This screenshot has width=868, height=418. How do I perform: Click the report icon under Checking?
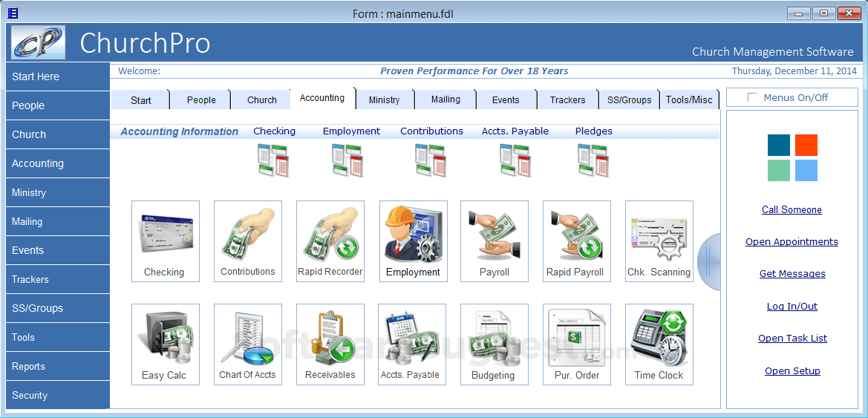273,160
